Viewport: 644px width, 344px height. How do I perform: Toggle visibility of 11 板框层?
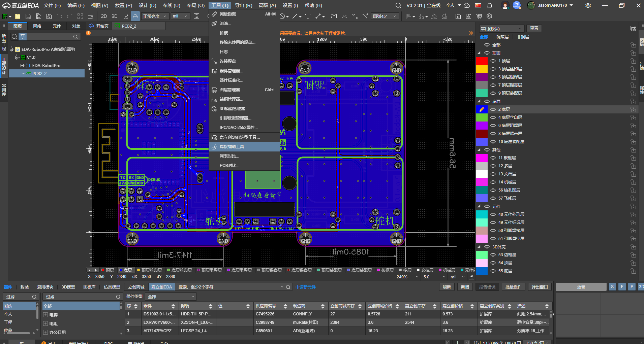click(493, 158)
